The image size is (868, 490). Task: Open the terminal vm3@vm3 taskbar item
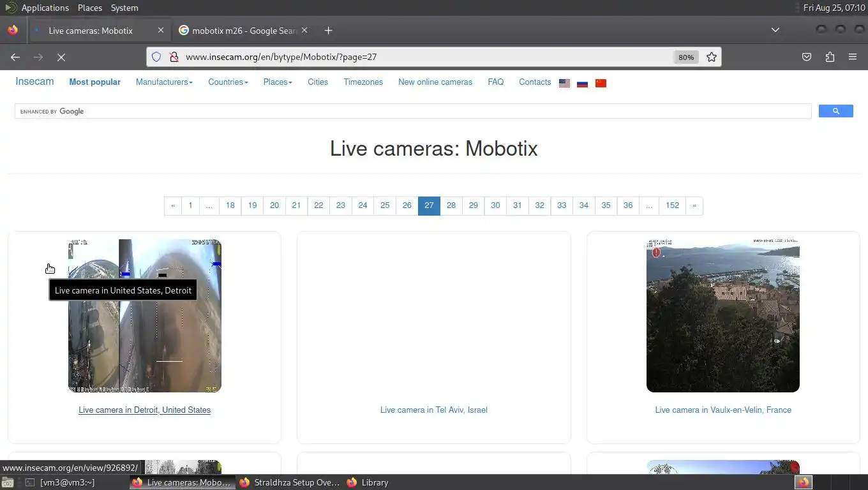point(59,482)
